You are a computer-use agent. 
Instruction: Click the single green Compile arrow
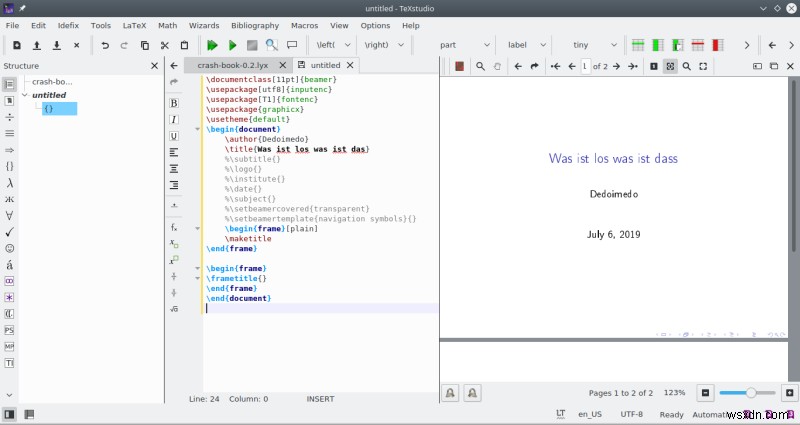click(x=232, y=45)
